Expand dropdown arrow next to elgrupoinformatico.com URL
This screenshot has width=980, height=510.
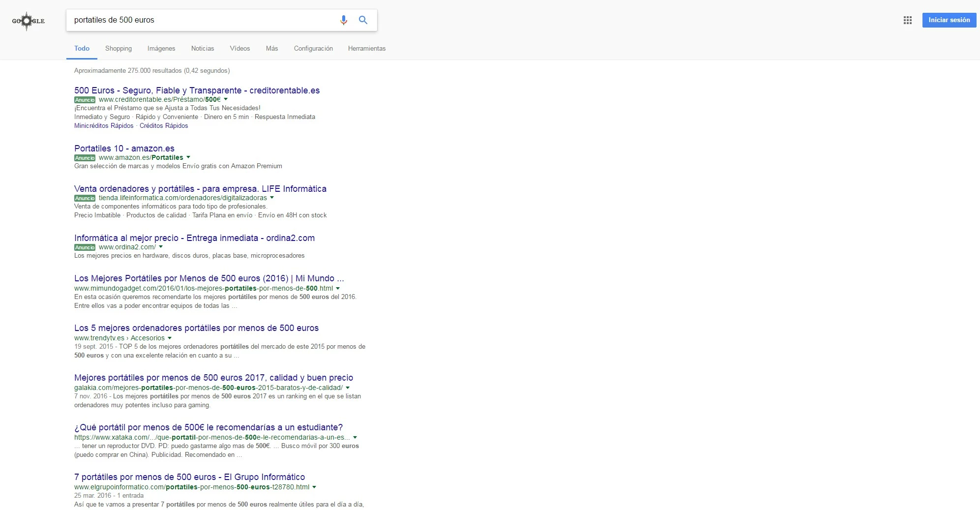pos(314,487)
